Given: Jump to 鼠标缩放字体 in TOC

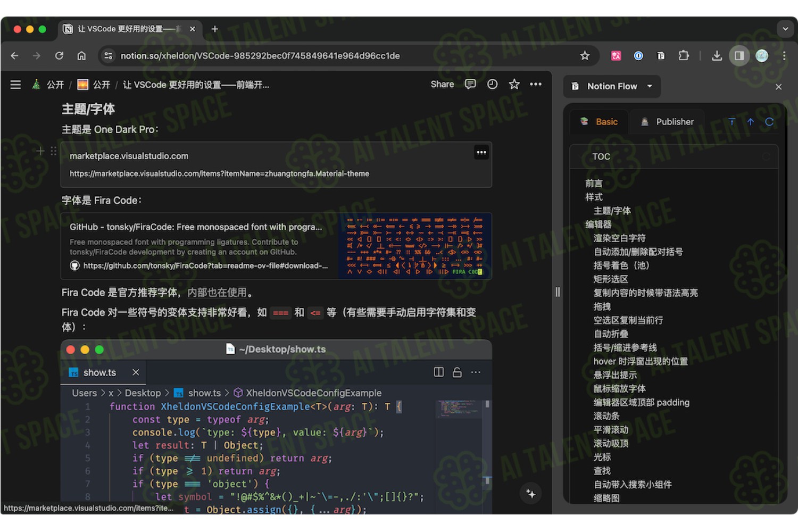Looking at the screenshot, I should click(x=620, y=389).
